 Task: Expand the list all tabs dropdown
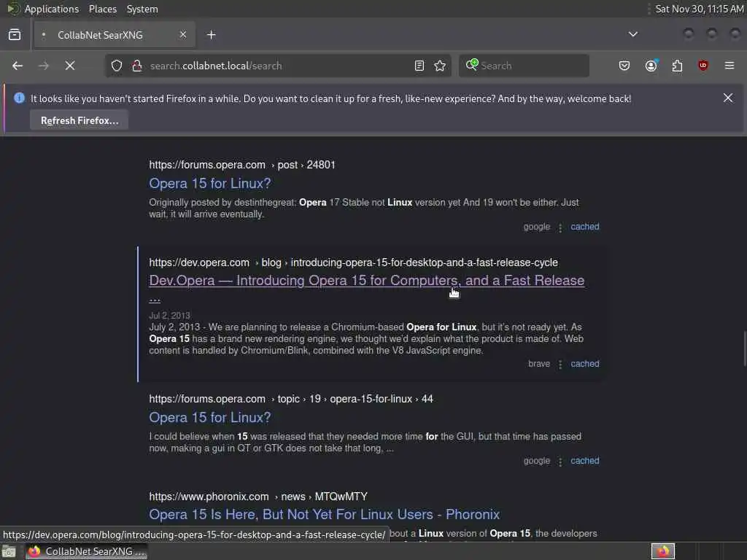click(x=633, y=34)
